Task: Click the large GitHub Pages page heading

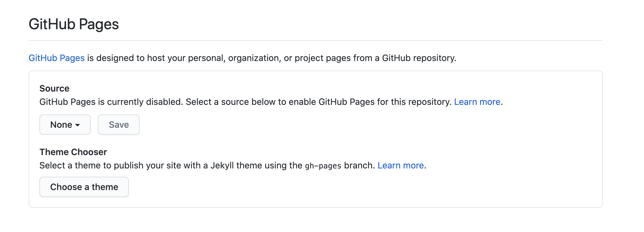Action: pos(74,24)
